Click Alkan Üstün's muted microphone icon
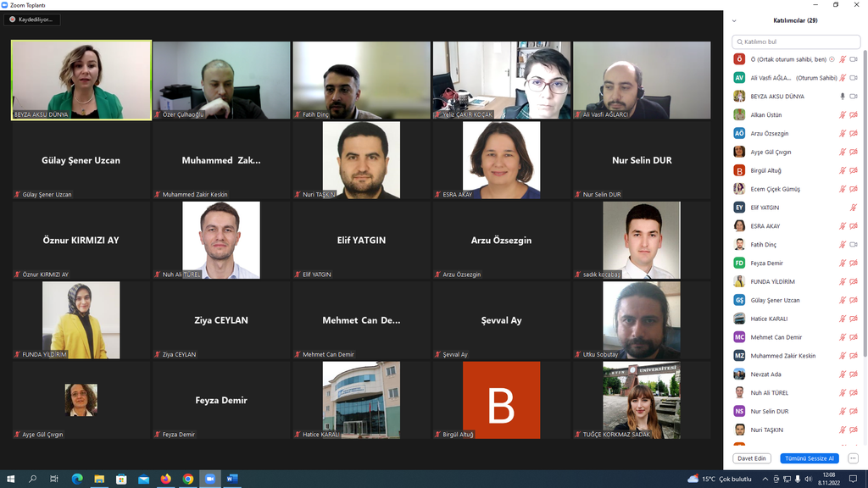 click(x=843, y=115)
